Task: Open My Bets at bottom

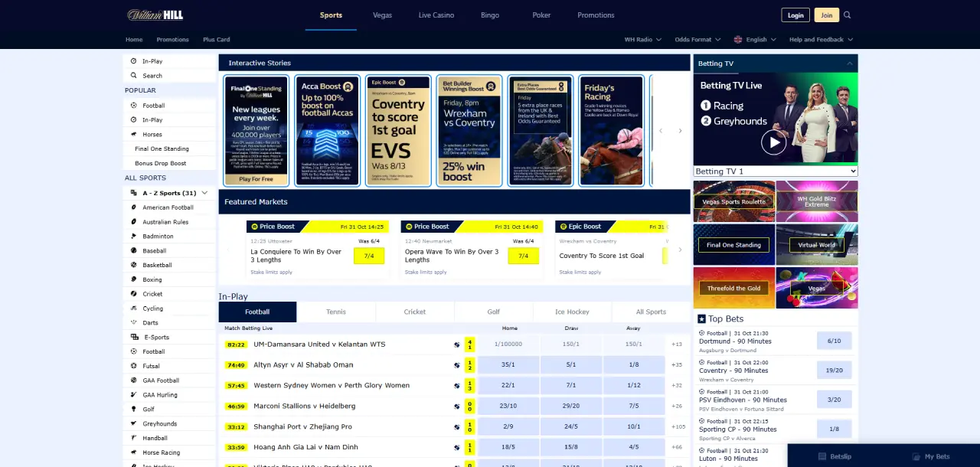Action: tap(930, 456)
